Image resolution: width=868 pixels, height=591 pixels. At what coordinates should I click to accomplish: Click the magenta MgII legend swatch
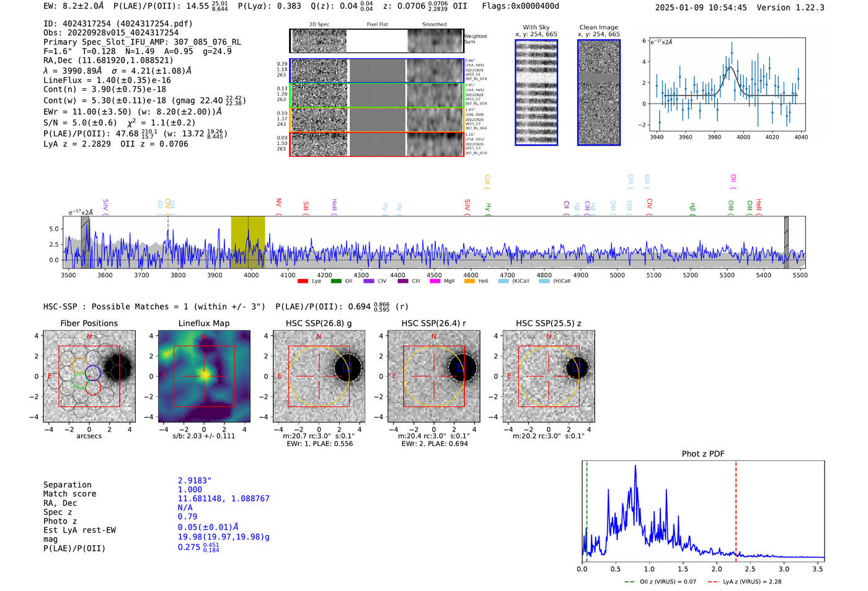[x=435, y=281]
